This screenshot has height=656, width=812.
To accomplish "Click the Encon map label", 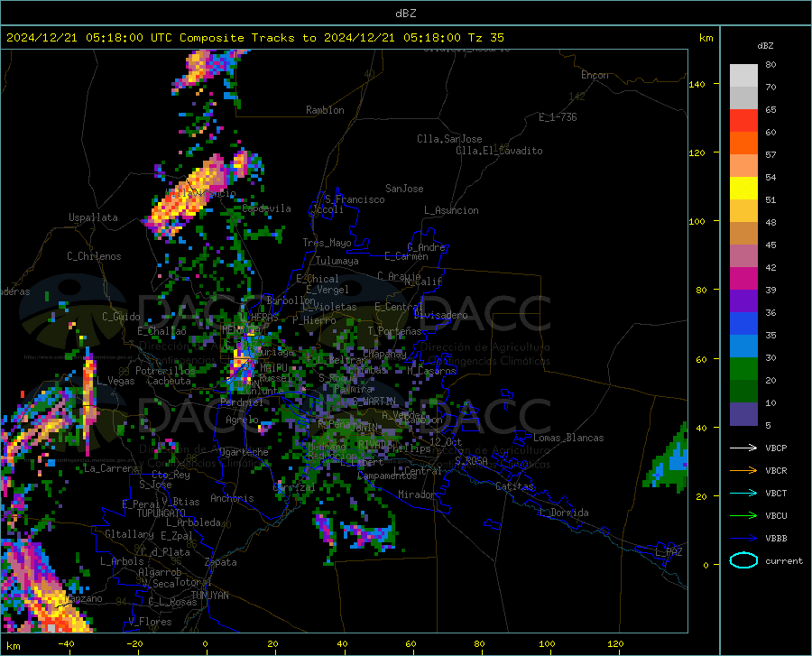I will click(595, 75).
